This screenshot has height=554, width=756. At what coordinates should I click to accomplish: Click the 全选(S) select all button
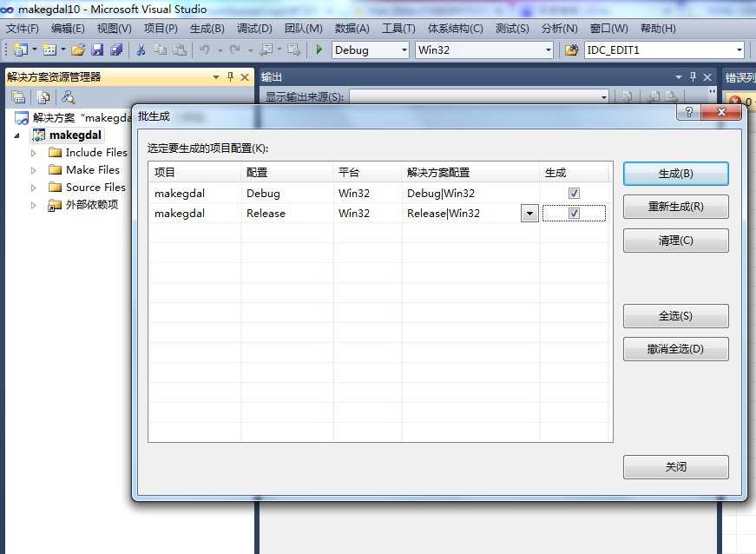tap(675, 316)
